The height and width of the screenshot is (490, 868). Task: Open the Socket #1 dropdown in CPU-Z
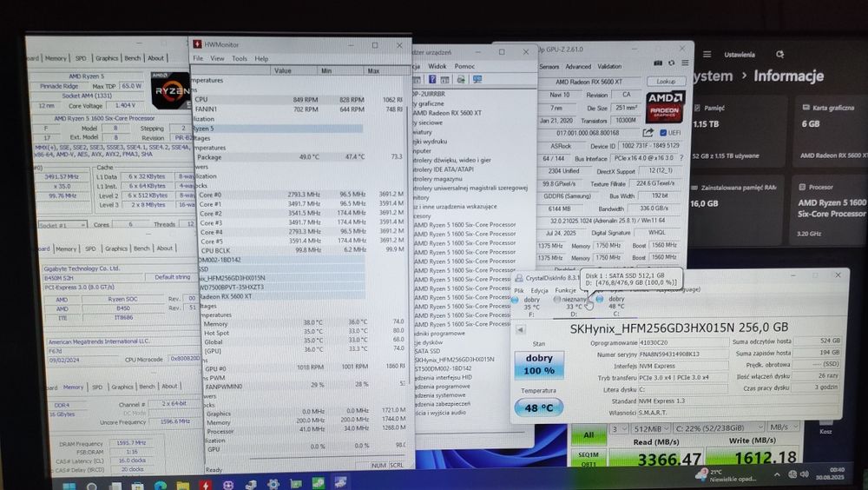62,224
